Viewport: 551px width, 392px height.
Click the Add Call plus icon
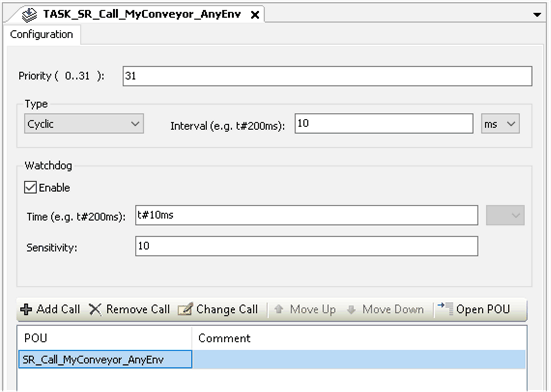(26, 310)
